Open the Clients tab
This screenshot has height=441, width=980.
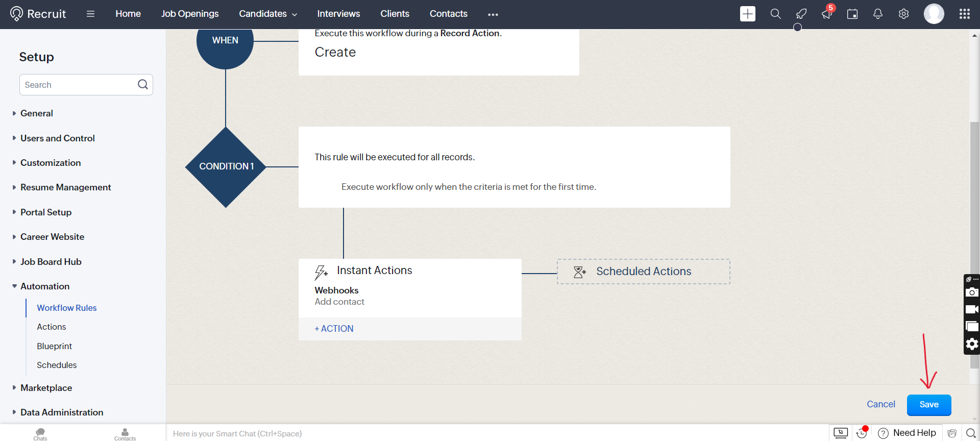(x=395, y=14)
